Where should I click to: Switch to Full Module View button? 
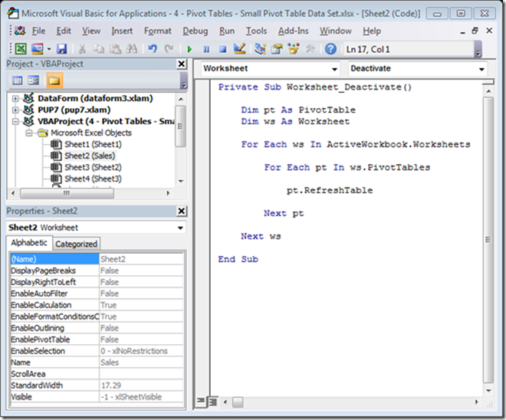pyautogui.click(x=212, y=400)
